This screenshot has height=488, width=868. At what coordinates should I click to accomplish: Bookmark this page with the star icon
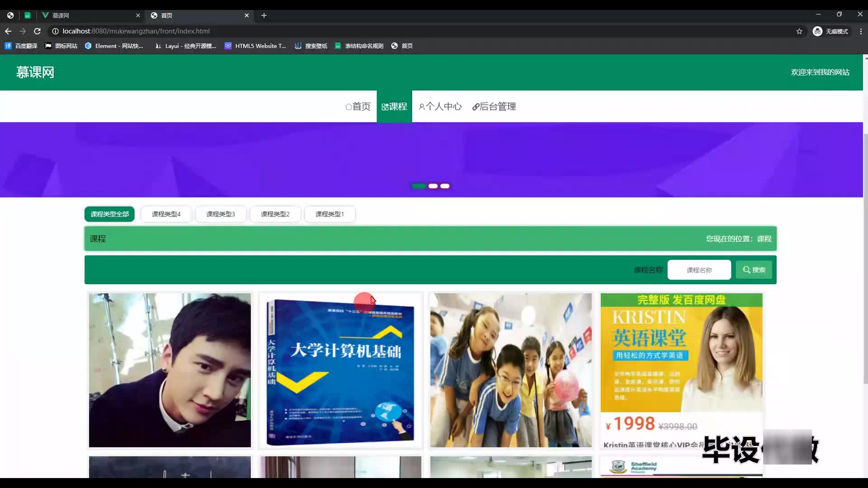pos(799,31)
